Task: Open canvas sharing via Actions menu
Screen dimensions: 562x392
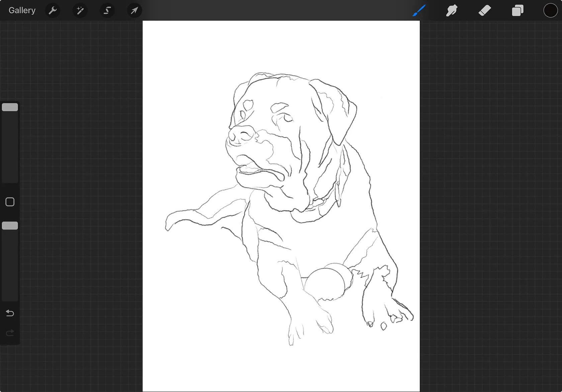Action: [x=52, y=10]
